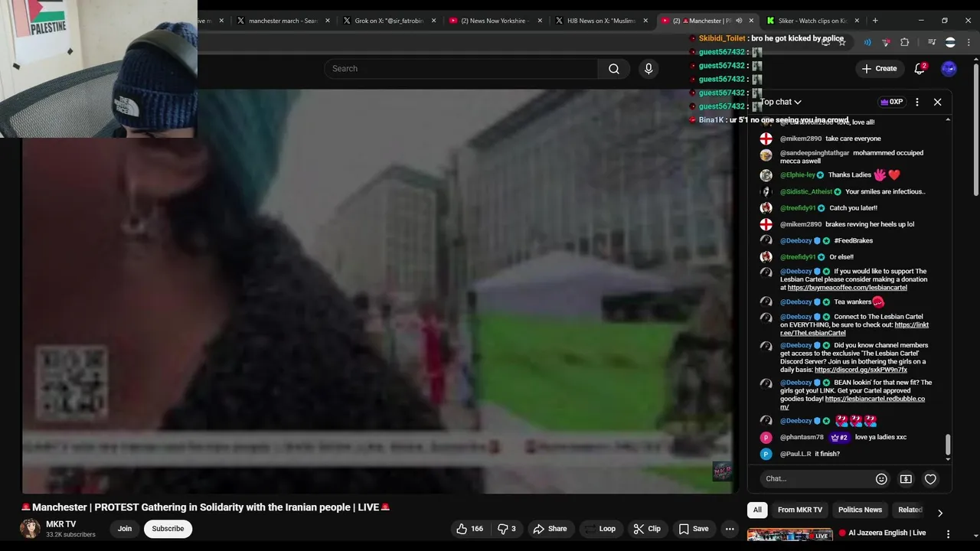Open MKR TV channel name link

61,524
